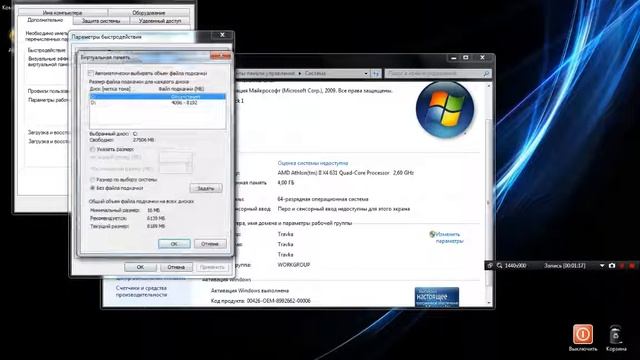Open the Защита системы tab
Viewport: 640px width, 360px height.
[x=101, y=20]
